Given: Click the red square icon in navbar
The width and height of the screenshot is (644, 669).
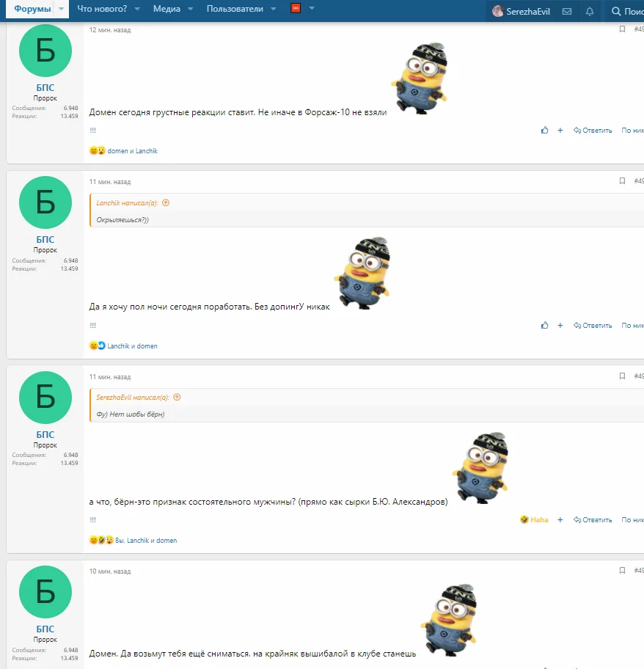Looking at the screenshot, I should (296, 8).
